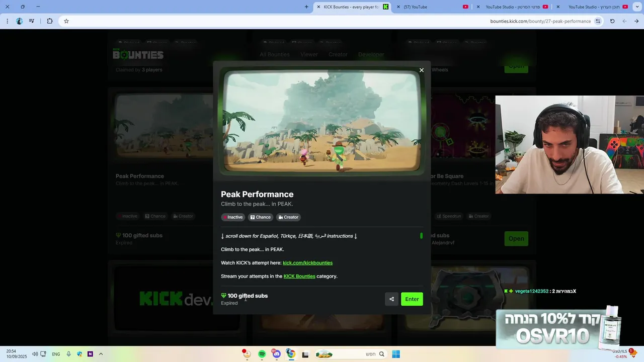The height and width of the screenshot is (362, 644).
Task: Open the browser profile avatar
Action: pos(19,21)
